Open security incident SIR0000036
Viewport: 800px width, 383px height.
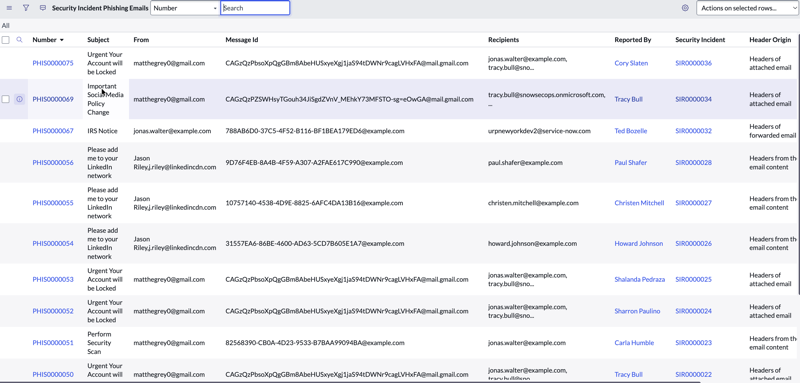click(693, 63)
